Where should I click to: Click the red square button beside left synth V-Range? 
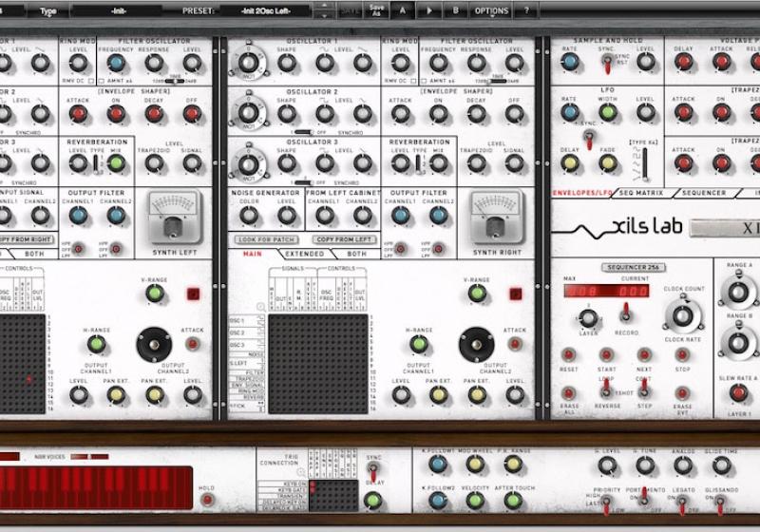(x=193, y=294)
